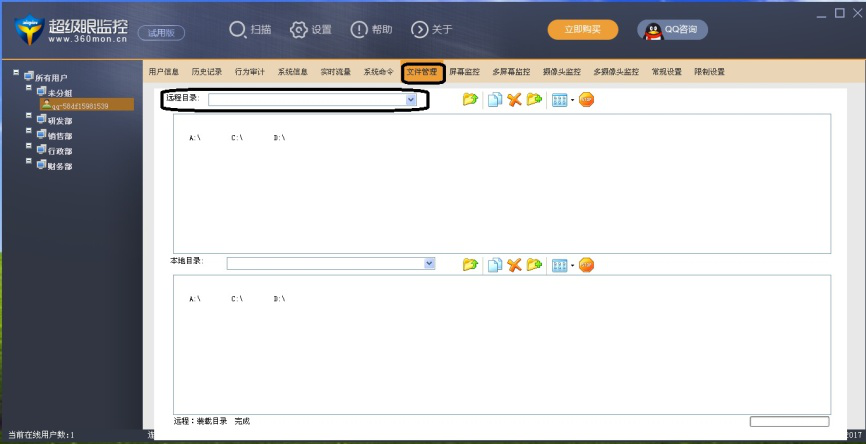
Task: Select 所有用户 in user tree
Action: tap(51, 78)
